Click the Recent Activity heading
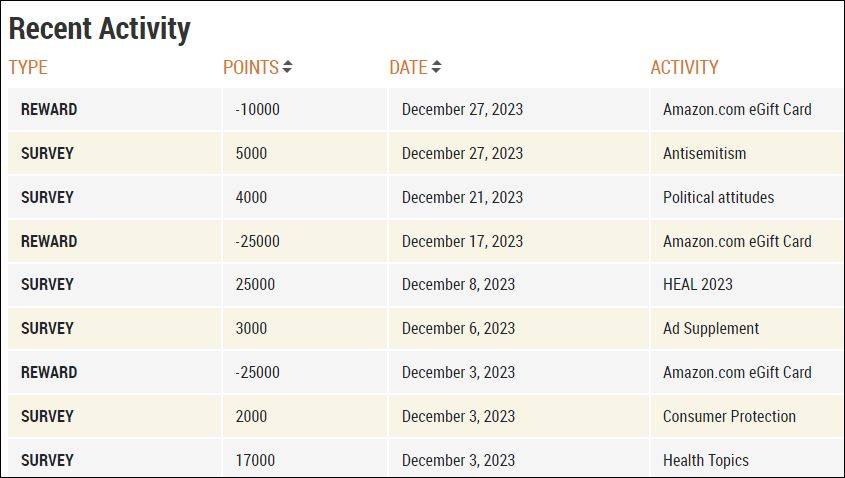The height and width of the screenshot is (478, 845). (x=99, y=29)
